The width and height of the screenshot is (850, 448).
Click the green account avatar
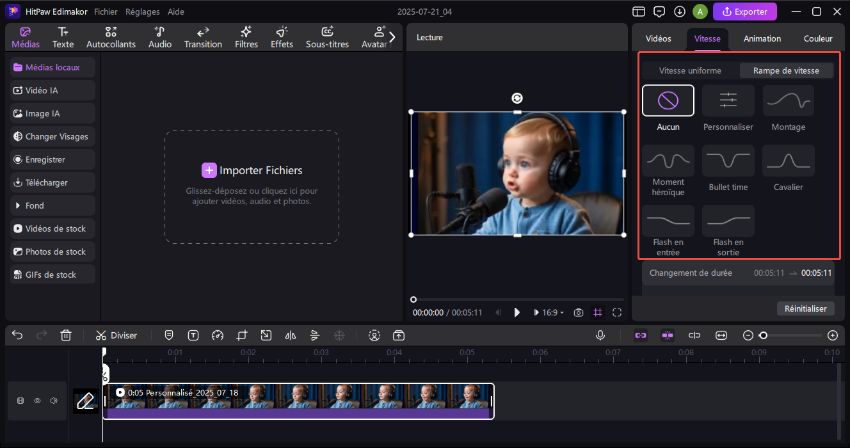tap(700, 11)
